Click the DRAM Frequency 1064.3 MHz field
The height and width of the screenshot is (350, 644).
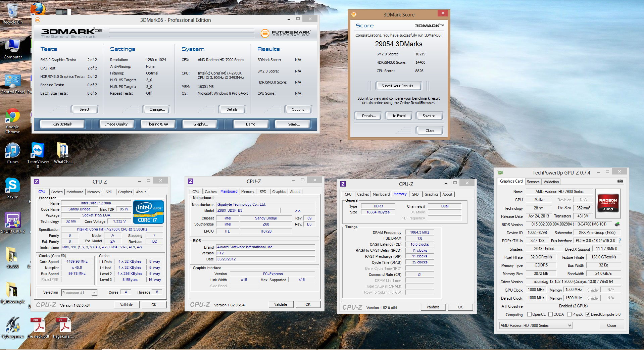[x=419, y=232]
